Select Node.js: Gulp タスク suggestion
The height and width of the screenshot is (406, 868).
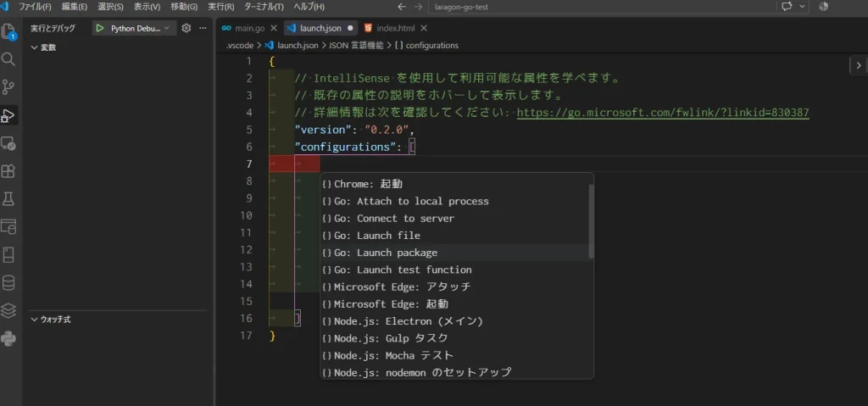point(454,338)
